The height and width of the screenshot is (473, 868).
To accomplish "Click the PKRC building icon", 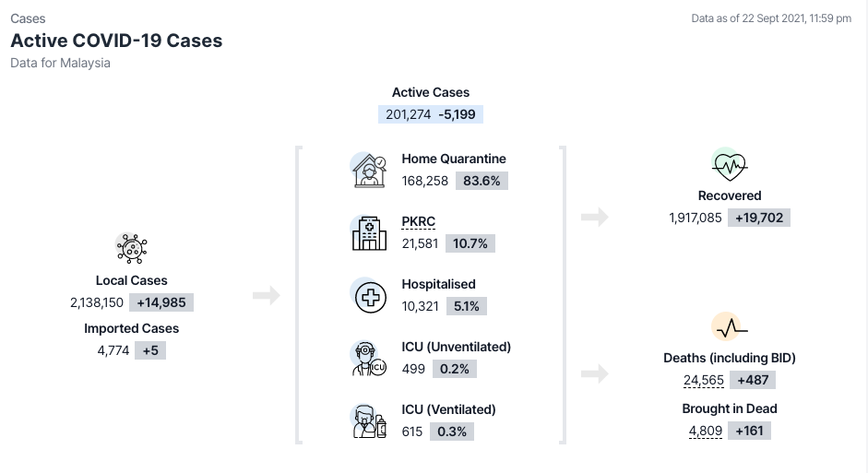I will pos(369,233).
